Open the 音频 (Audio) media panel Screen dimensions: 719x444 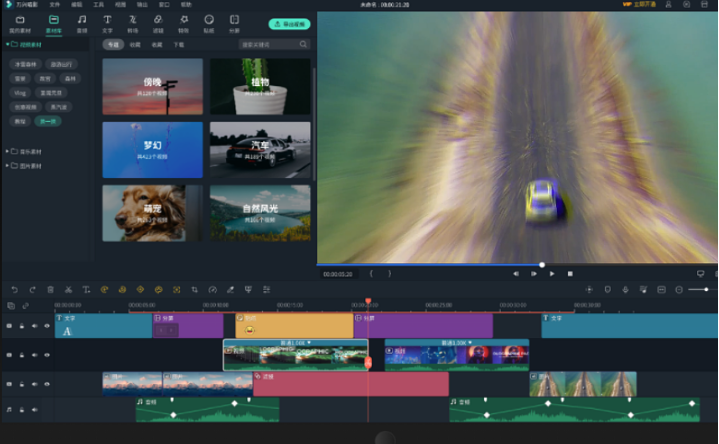click(81, 22)
